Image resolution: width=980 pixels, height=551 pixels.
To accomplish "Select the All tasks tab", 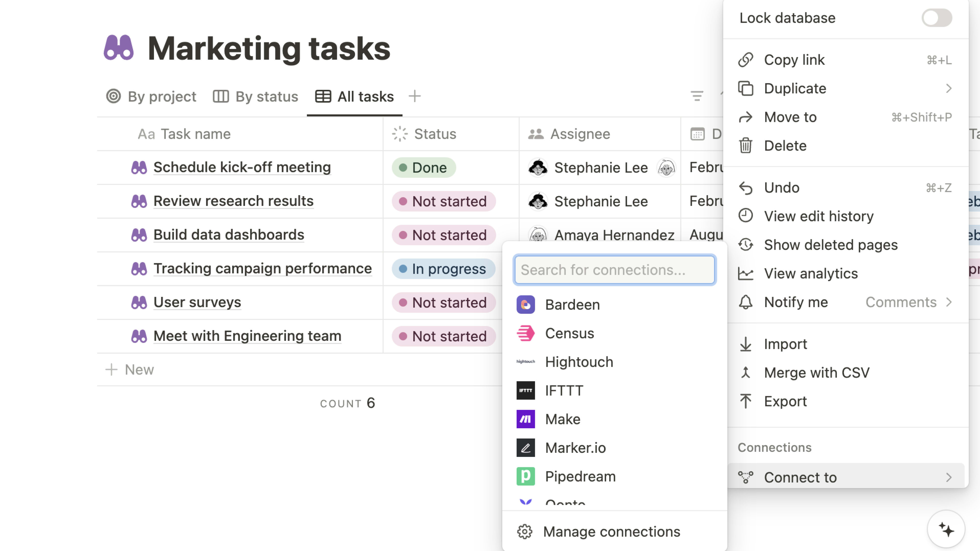I will 354,96.
